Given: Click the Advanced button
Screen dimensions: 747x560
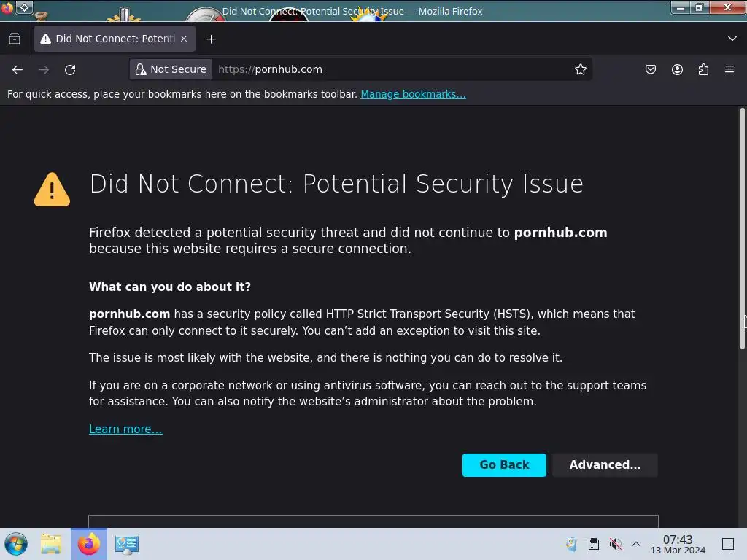Looking at the screenshot, I should (605, 464).
